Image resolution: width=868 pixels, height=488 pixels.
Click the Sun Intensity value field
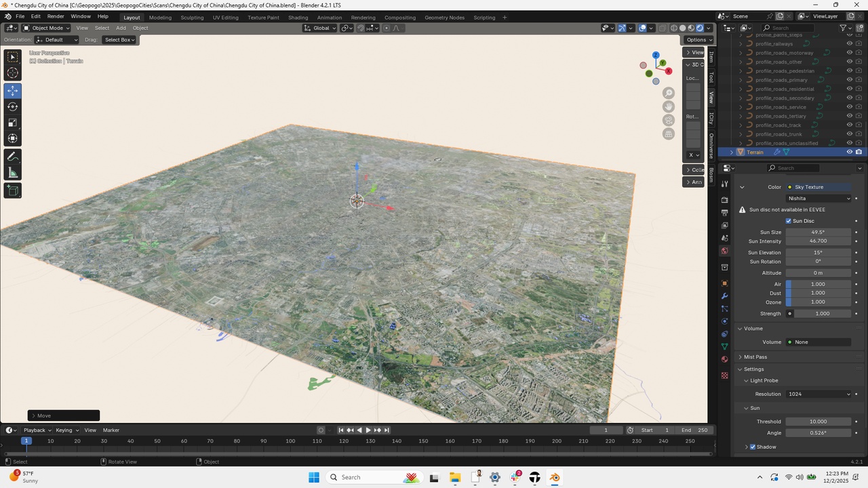point(818,241)
